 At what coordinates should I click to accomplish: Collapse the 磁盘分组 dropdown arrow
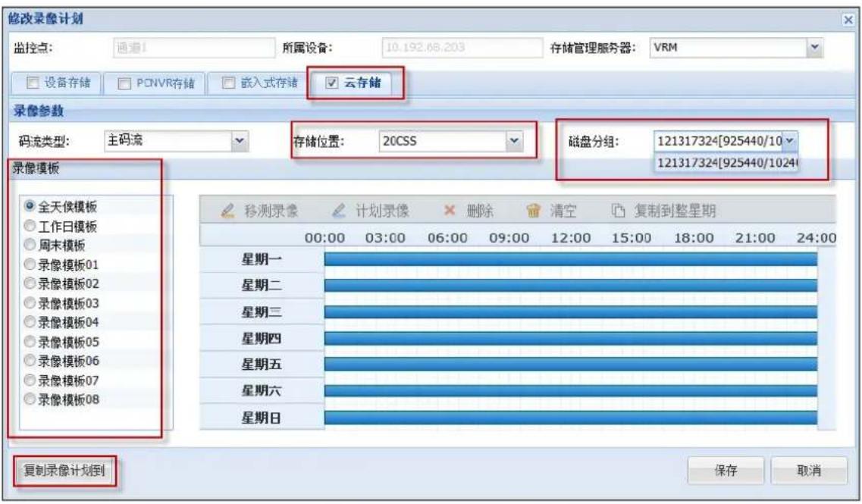pyautogui.click(x=789, y=141)
